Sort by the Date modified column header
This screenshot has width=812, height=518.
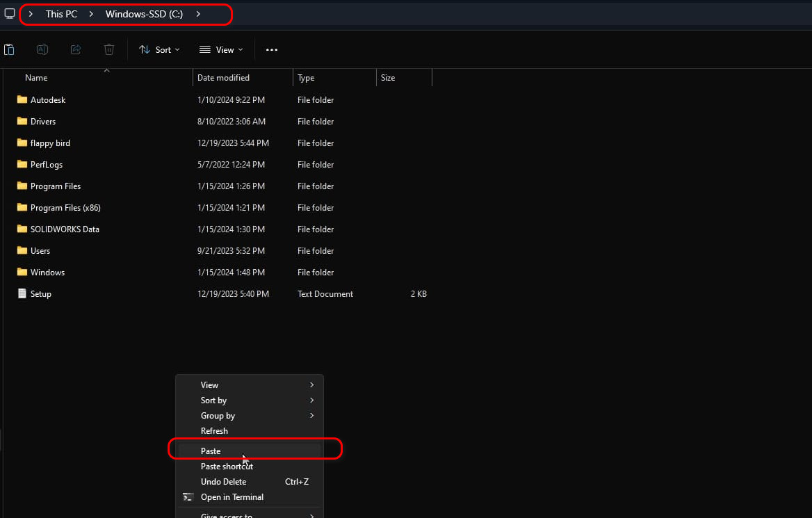coord(223,78)
